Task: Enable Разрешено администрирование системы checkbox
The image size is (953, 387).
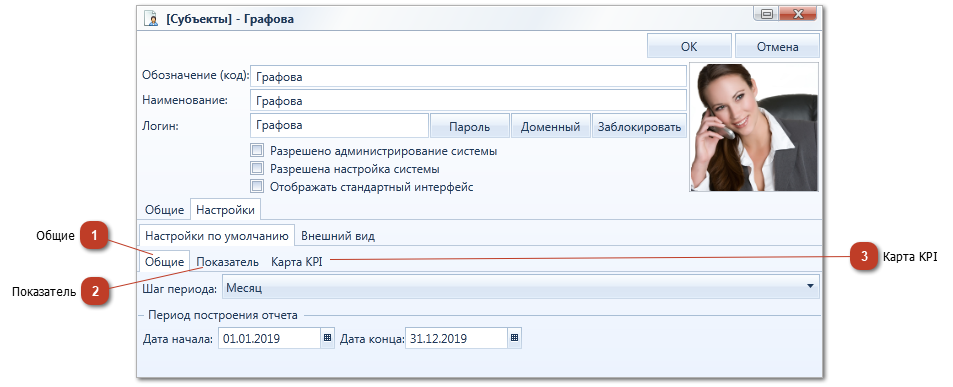Action: 257,151
